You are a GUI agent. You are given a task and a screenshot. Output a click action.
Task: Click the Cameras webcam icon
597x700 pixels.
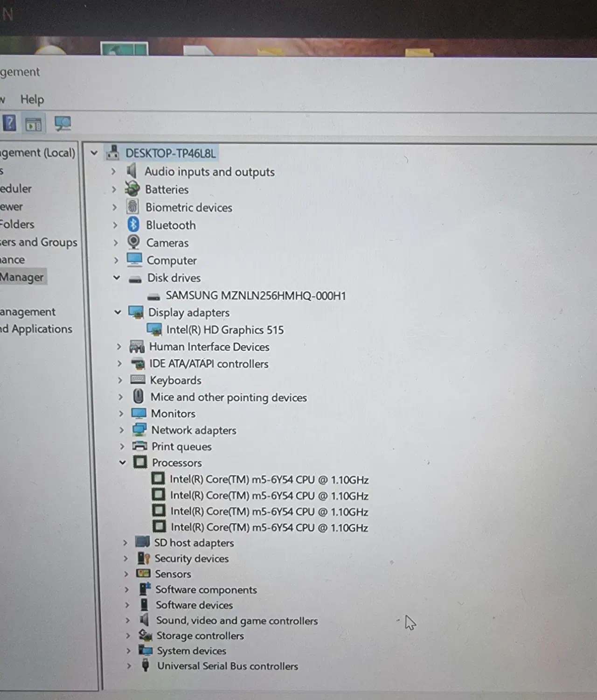[x=134, y=242]
